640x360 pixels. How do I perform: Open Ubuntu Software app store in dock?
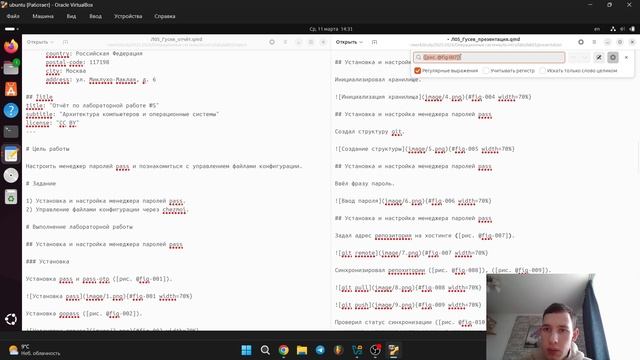(x=11, y=89)
